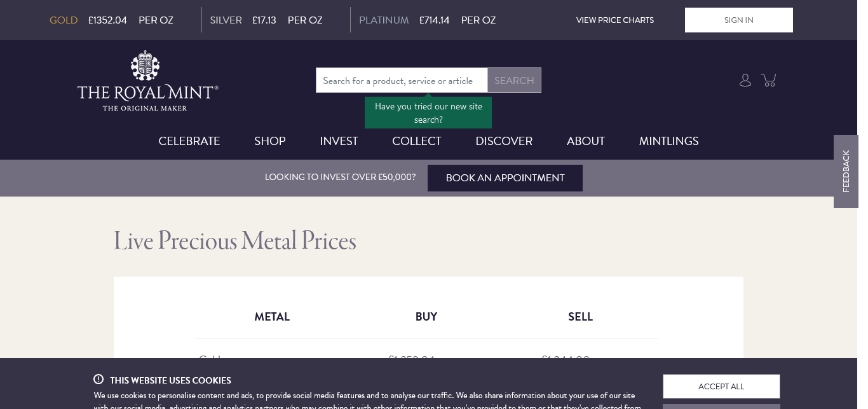Open the Invest menu
Image resolution: width=868 pixels, height=409 pixels.
pos(339,141)
